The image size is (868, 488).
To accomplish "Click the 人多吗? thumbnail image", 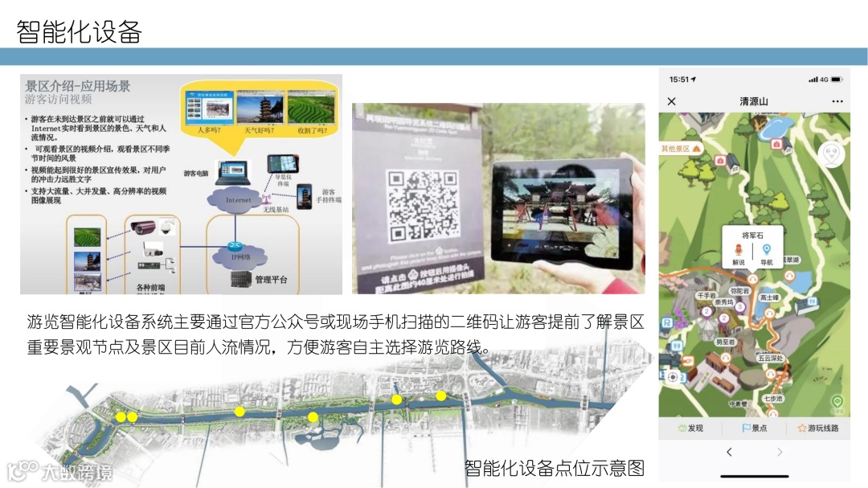I will pos(209,109).
